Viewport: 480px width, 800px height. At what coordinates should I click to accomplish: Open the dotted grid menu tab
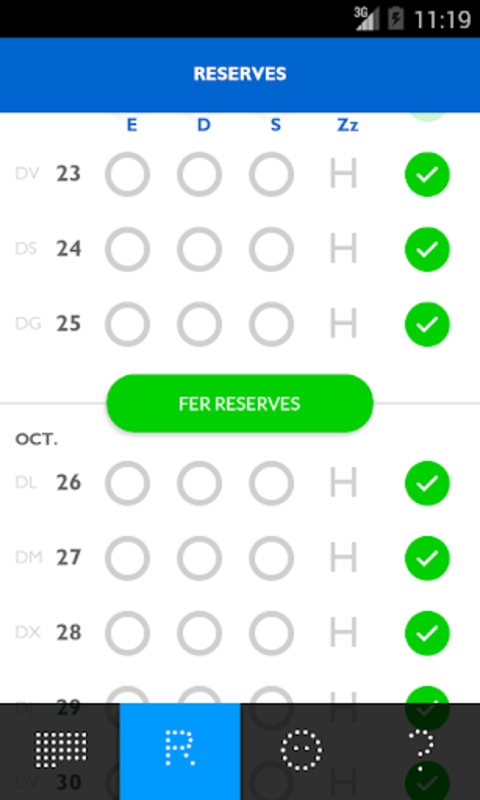pos(60,751)
